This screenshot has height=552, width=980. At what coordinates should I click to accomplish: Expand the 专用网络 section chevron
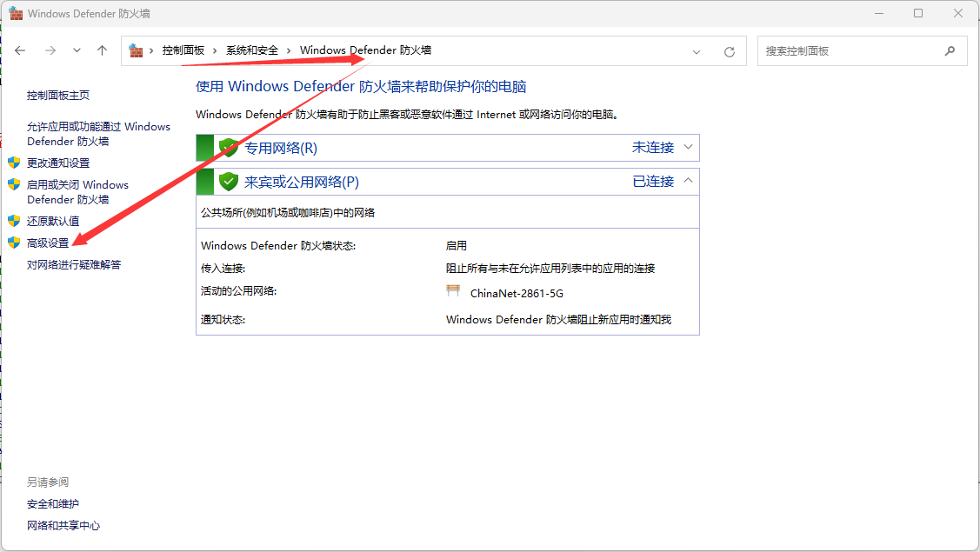coord(689,148)
